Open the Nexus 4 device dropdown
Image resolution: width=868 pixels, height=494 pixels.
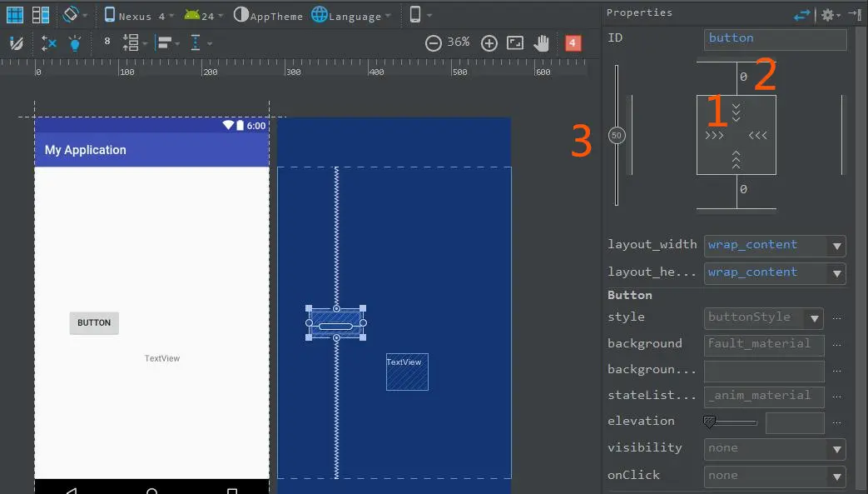[139, 16]
